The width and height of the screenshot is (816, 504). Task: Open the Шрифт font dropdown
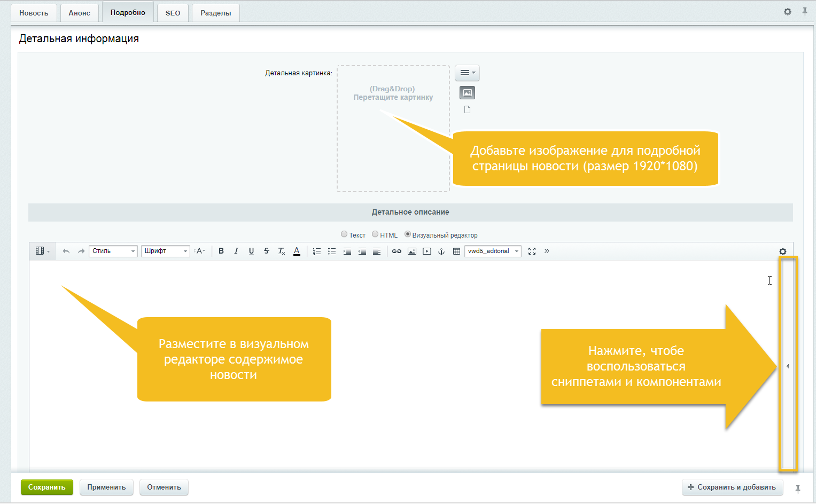click(166, 251)
